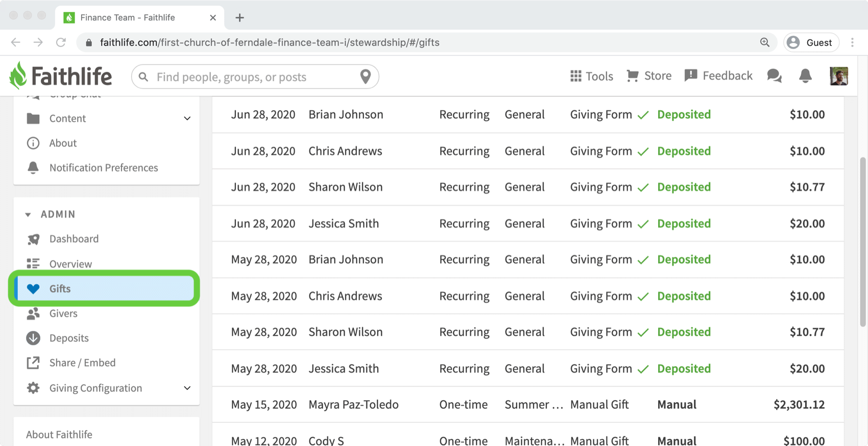Close the Finance Team - Faithlife tab
The image size is (868, 446).
213,18
